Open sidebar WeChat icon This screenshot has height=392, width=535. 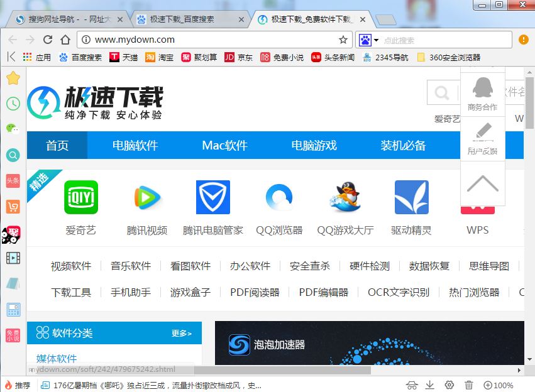13,129
